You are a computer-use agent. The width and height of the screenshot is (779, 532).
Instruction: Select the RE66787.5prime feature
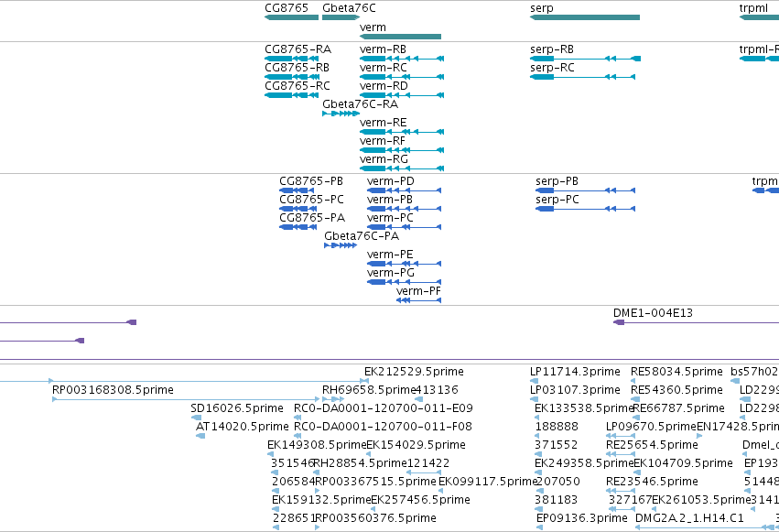coord(636,418)
